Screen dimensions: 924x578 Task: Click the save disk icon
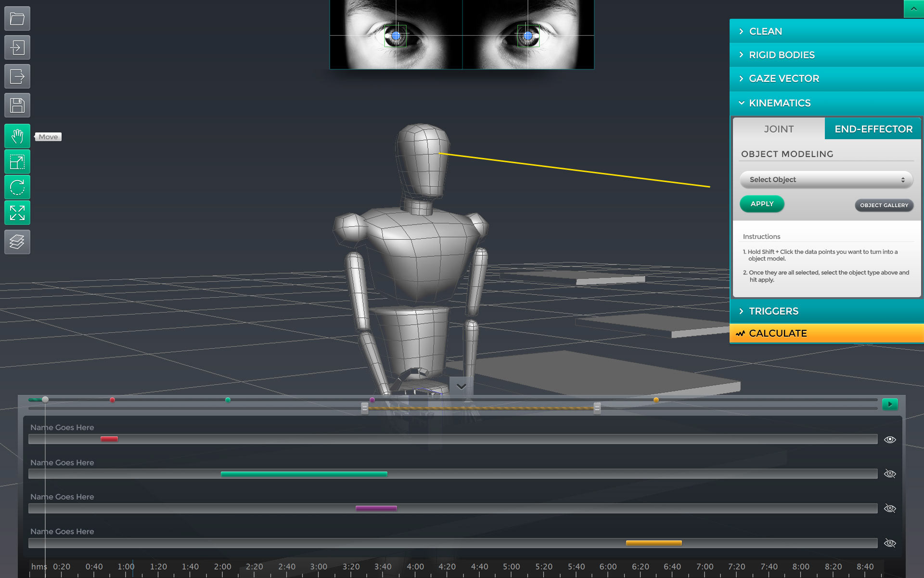click(x=17, y=105)
